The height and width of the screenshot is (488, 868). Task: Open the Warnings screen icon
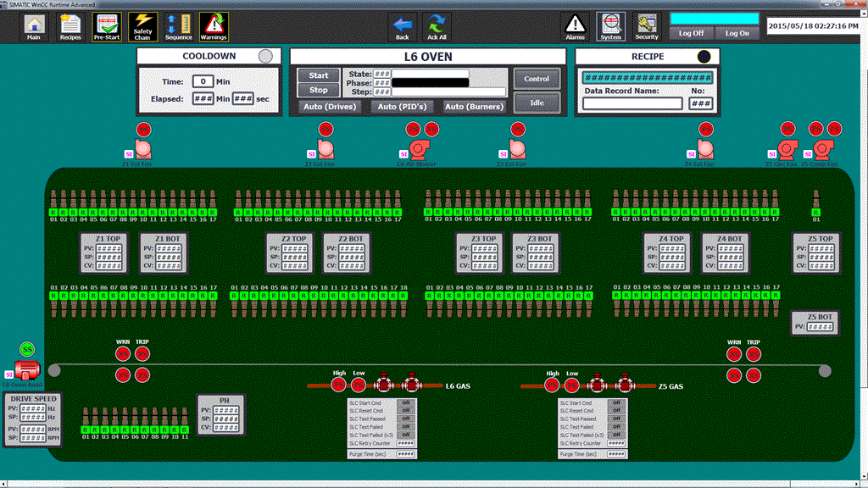pos(214,26)
